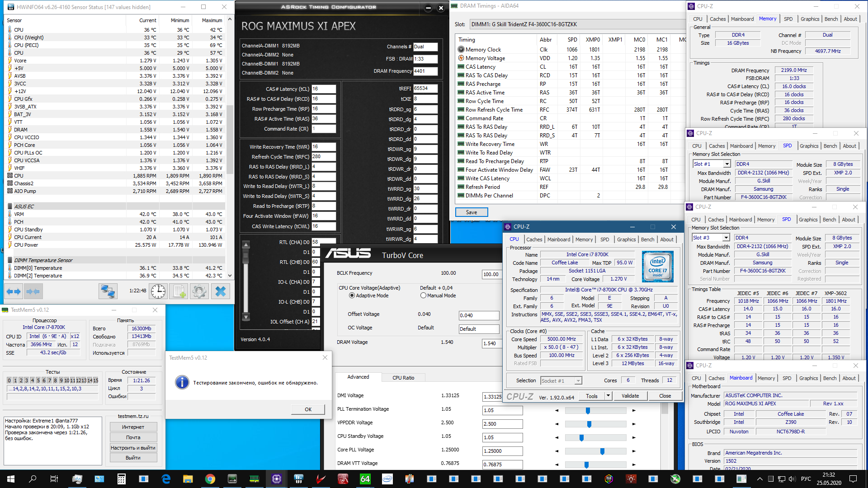Screen dimensions: 868x488
Task: Click the HWiNFO log file icon
Action: [179, 291]
